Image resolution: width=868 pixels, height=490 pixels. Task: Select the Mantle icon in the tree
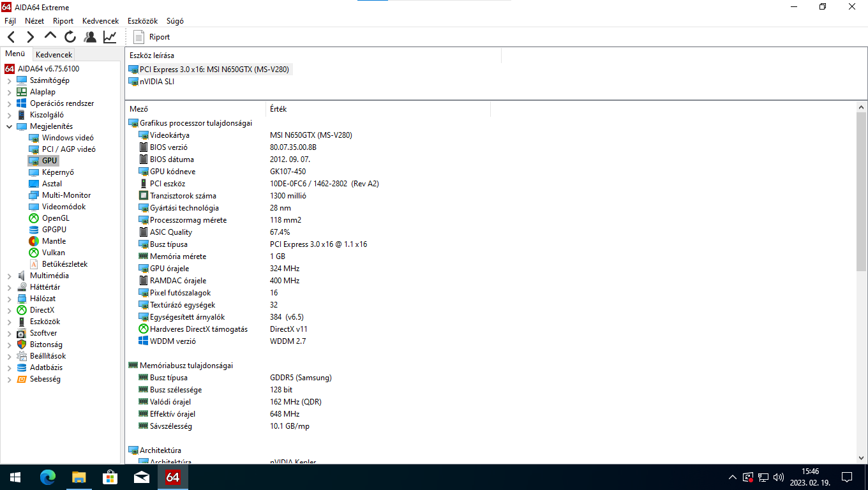[34, 241]
